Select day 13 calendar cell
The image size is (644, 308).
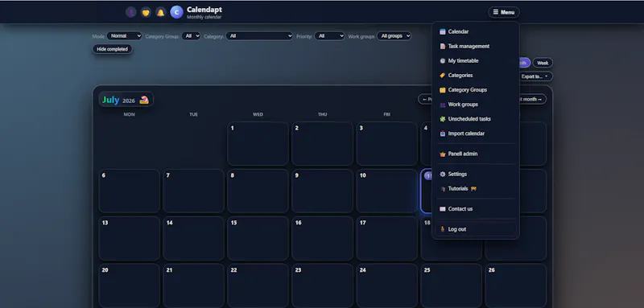coord(129,238)
